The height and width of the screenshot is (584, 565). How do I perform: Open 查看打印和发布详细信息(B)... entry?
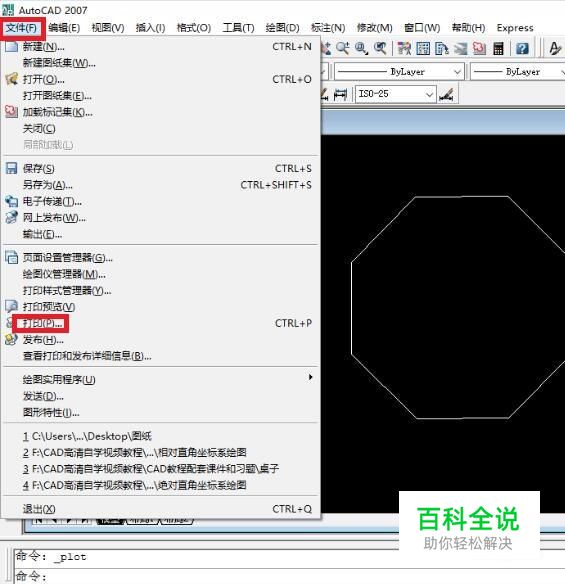[x=159, y=356]
